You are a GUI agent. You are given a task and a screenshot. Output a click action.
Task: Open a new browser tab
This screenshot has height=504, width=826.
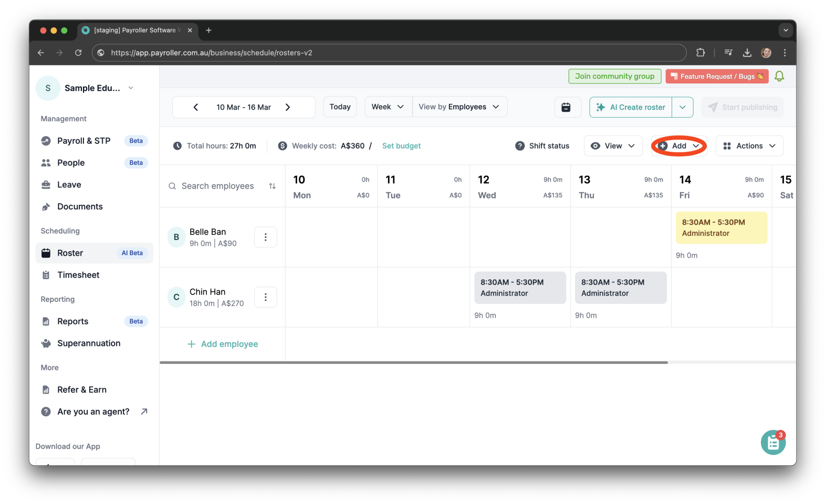[208, 30]
